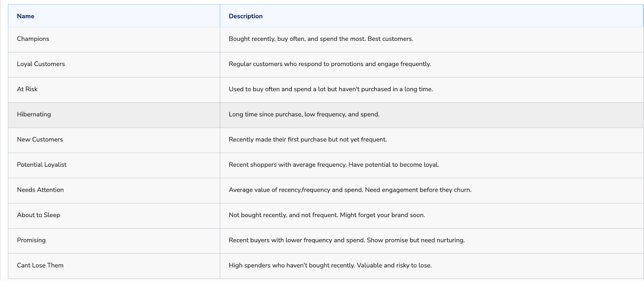Click the Hibernating low frequency description
Image resolution: width=644 pixels, height=281 pixels.
click(304, 114)
